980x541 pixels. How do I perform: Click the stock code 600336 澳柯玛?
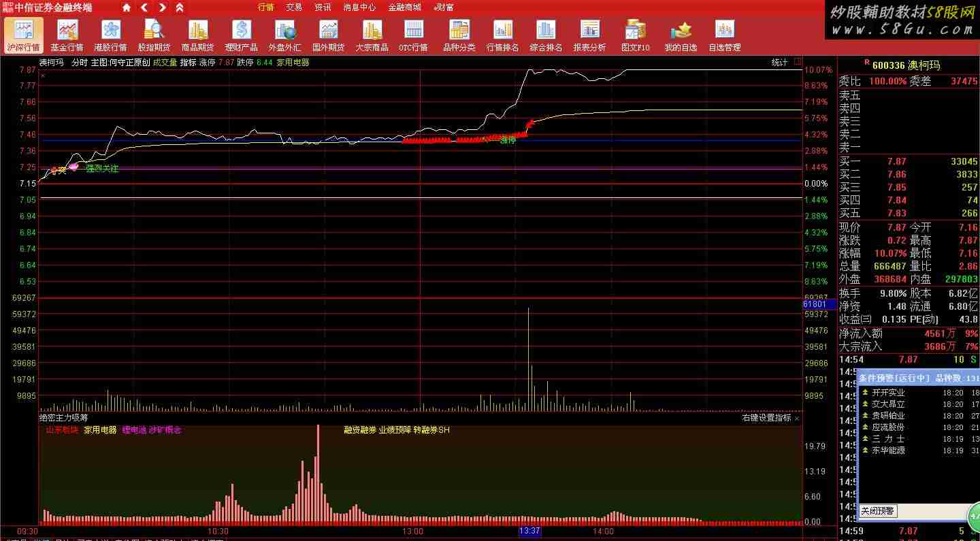[906, 65]
